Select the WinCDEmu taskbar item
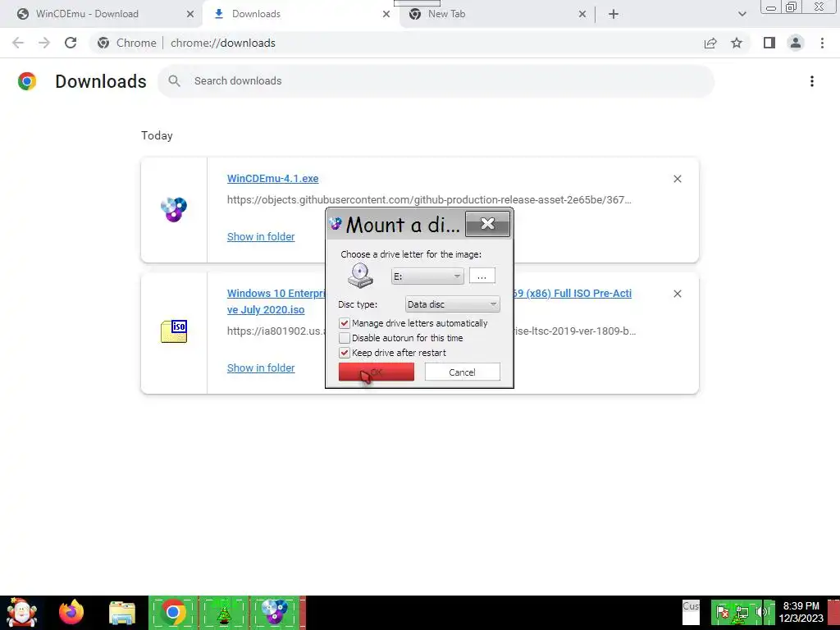The width and height of the screenshot is (840, 630). click(275, 613)
